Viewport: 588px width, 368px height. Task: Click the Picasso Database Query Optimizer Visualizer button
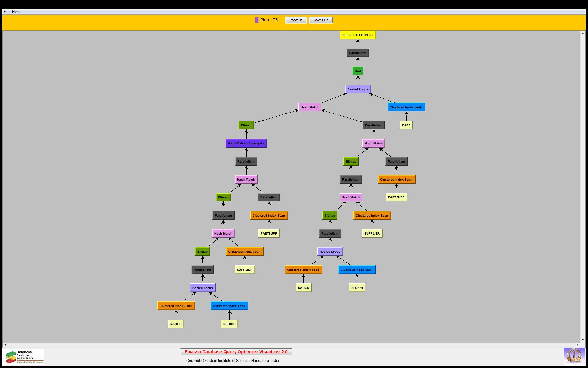[x=236, y=352]
